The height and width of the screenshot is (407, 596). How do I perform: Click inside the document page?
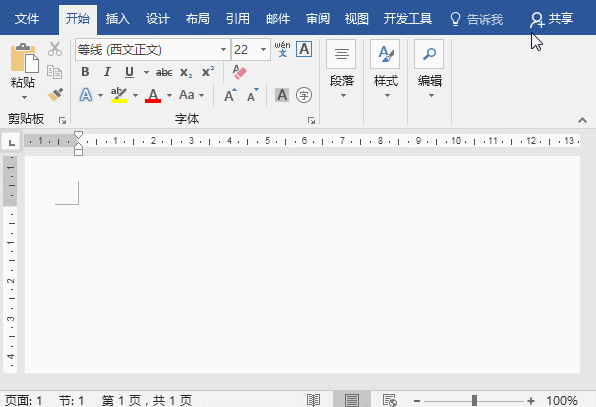tap(302, 264)
